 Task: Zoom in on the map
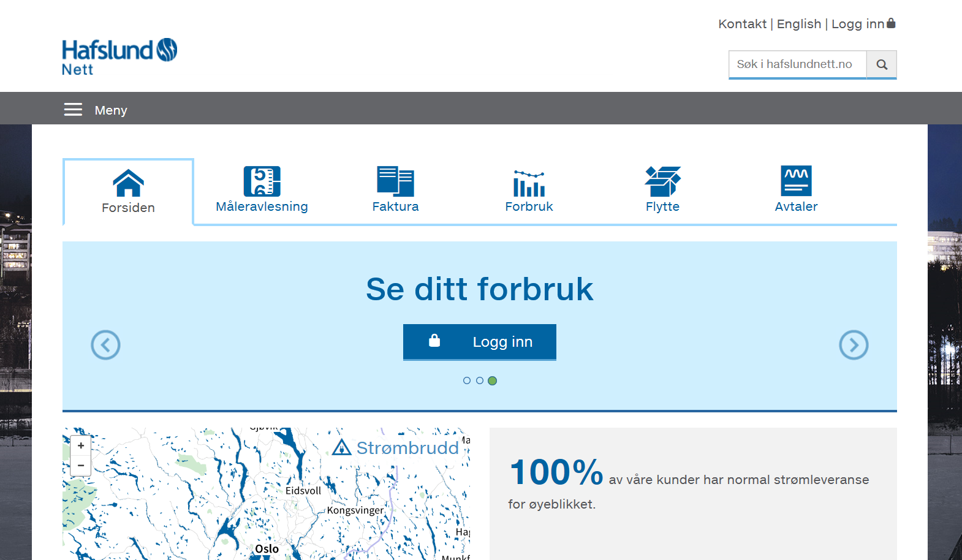tap(81, 445)
